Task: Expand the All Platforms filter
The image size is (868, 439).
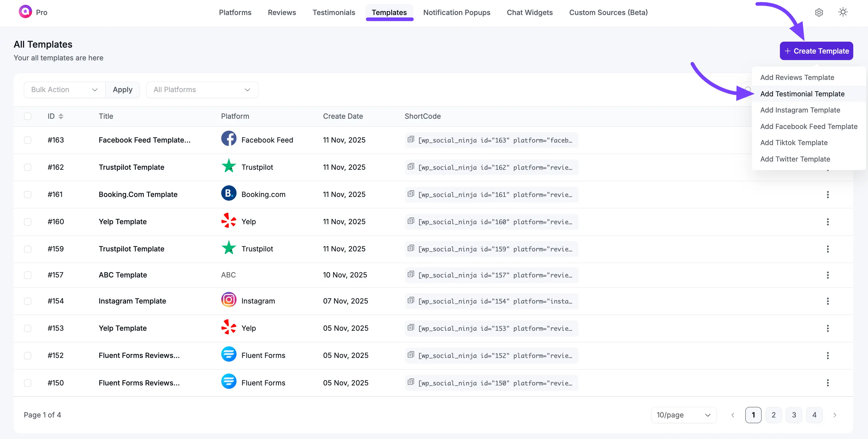Action: pos(202,90)
